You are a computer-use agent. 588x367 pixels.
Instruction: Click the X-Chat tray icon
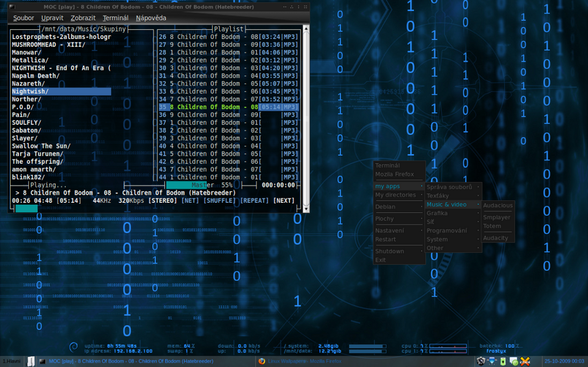[525, 362]
